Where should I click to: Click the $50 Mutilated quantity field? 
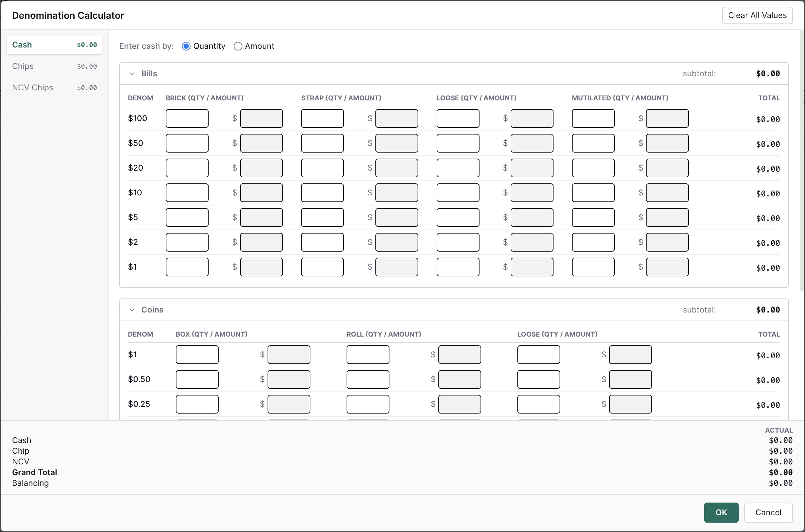coord(593,143)
